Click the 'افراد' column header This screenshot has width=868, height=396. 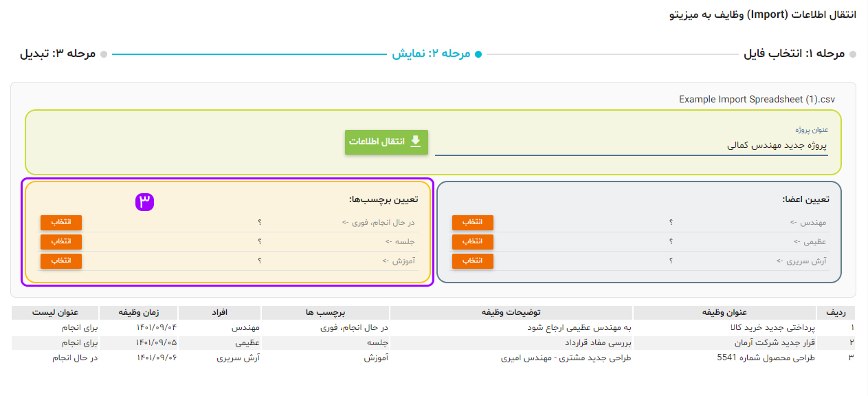[220, 313]
